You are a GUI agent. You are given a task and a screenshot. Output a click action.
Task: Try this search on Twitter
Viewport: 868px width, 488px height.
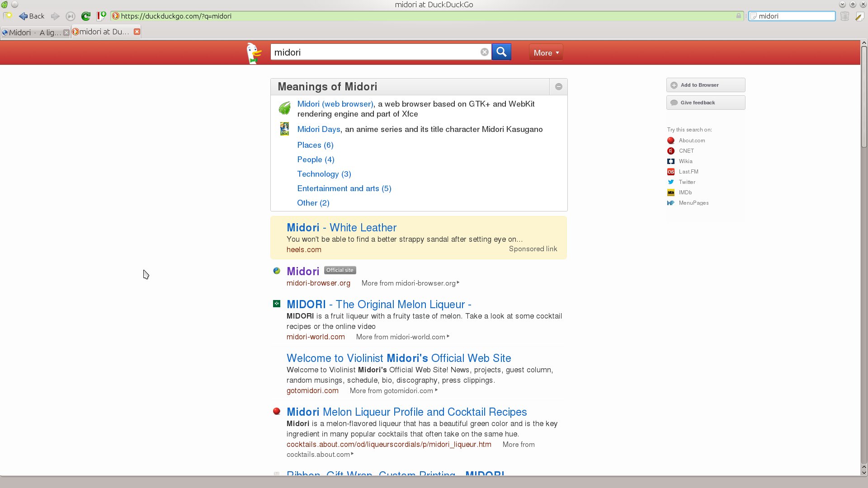[682, 182]
